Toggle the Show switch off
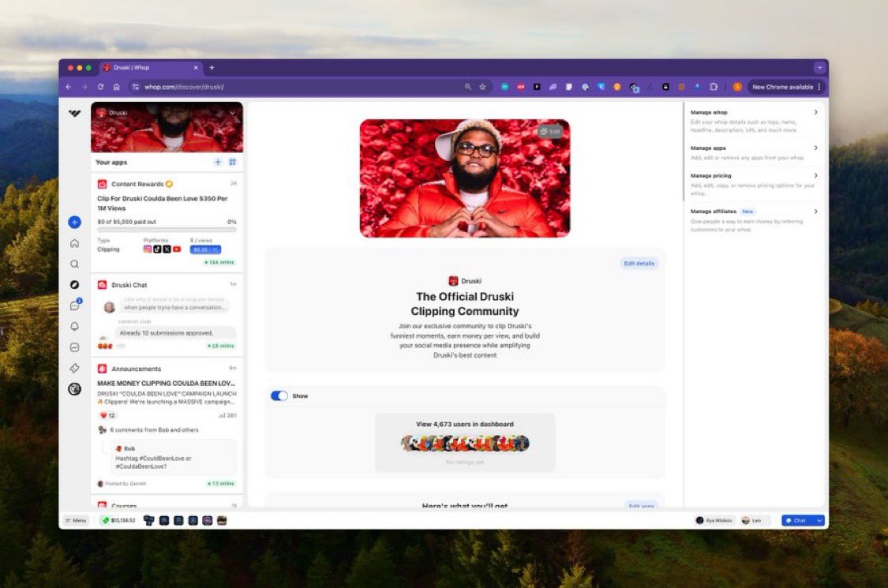The height and width of the screenshot is (588, 888). [x=279, y=395]
